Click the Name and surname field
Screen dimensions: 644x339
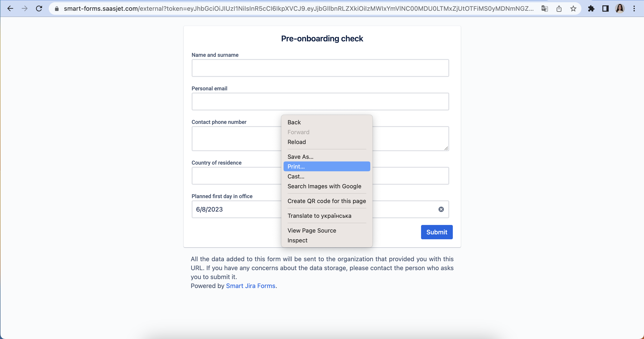[320, 68]
